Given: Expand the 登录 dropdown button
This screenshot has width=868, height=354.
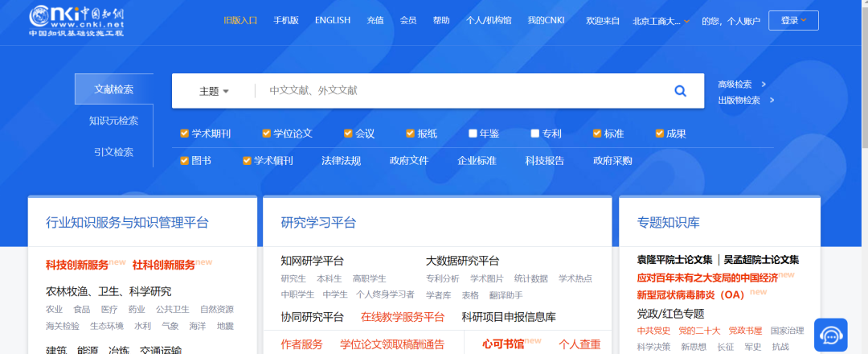Looking at the screenshot, I should (793, 20).
